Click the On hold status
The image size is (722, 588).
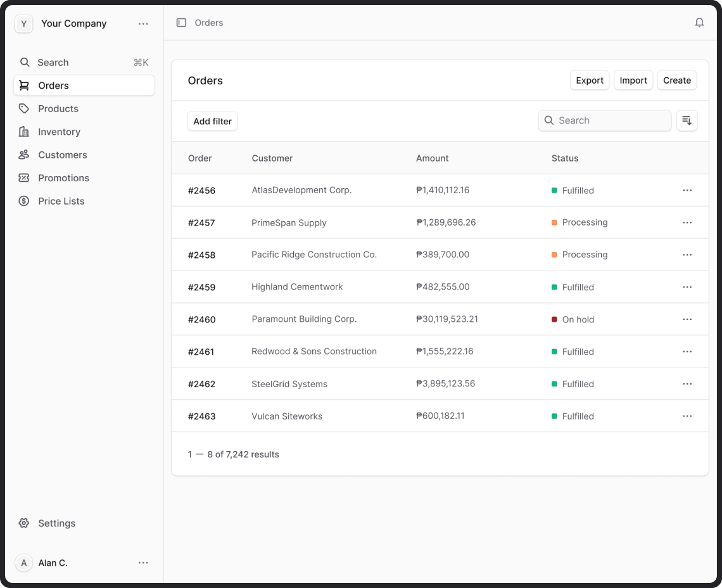tap(573, 319)
